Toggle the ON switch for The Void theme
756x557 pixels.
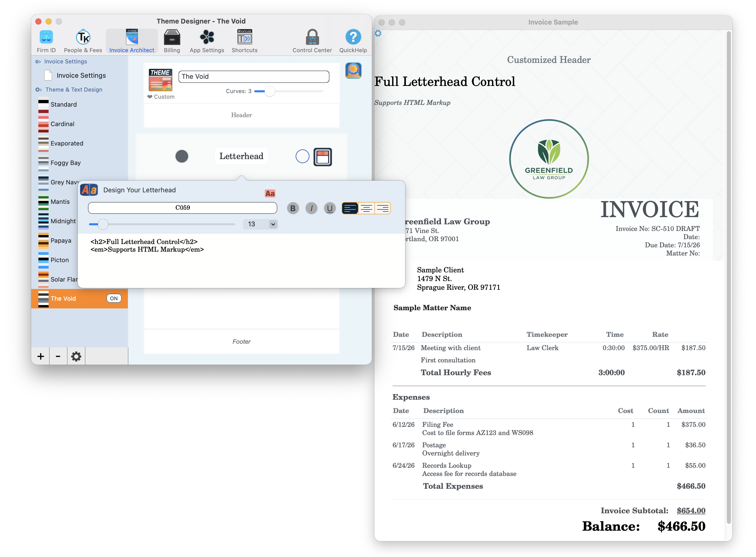(114, 298)
